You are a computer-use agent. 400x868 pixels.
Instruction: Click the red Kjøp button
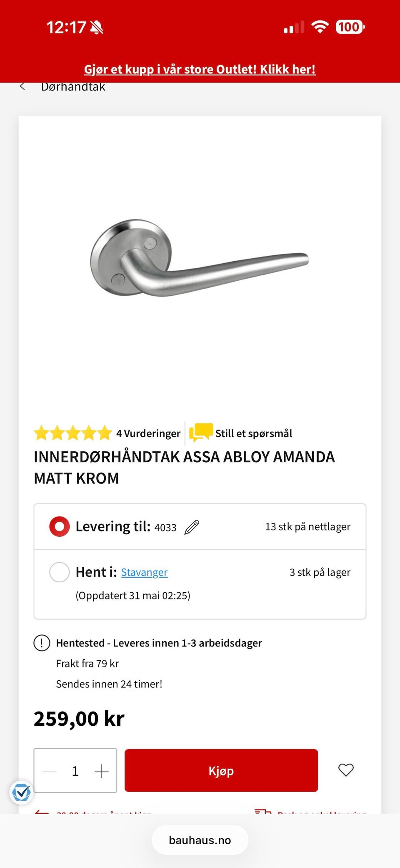coord(221,770)
